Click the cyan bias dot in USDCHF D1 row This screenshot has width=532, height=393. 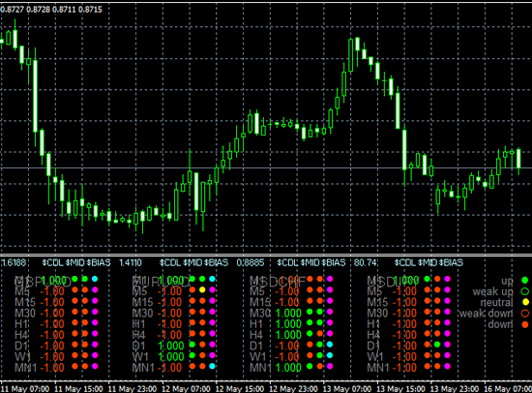pos(330,345)
